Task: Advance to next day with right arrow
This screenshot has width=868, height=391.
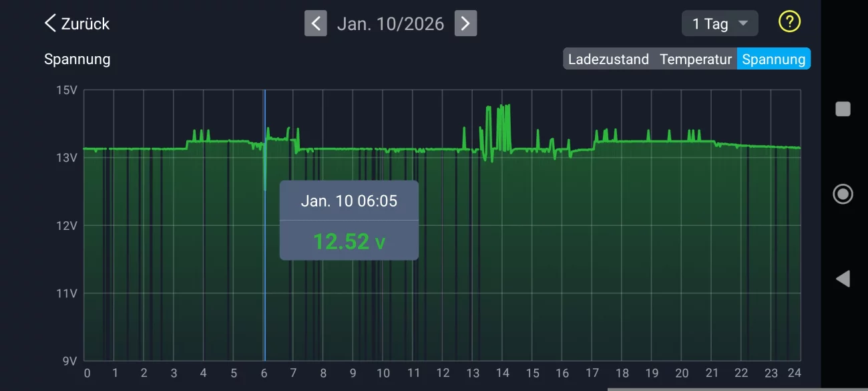Action: 465,23
